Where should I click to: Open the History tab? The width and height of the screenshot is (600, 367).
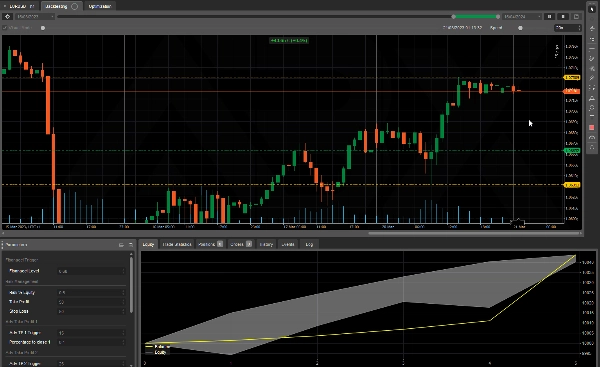tap(266, 244)
